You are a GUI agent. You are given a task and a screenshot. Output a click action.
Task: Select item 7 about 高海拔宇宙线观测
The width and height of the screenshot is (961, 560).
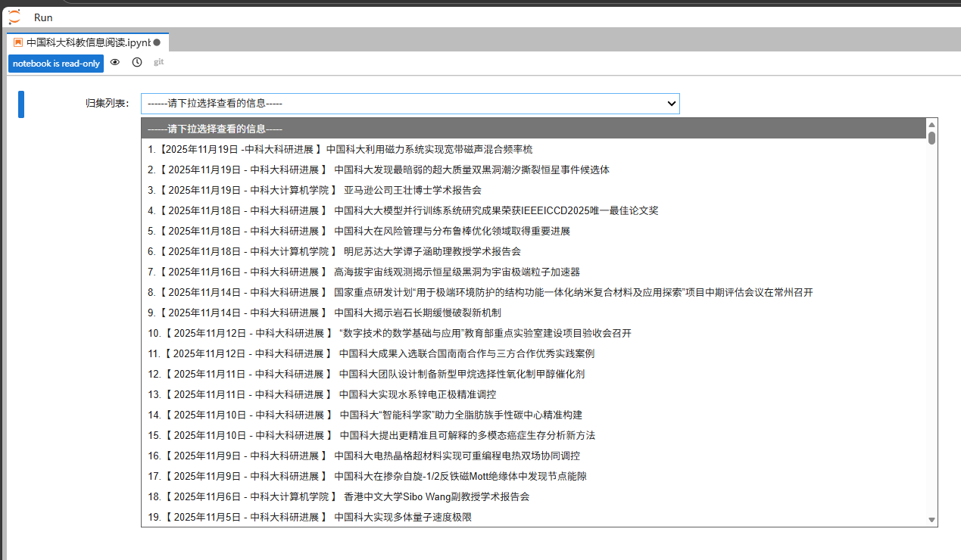click(534, 272)
